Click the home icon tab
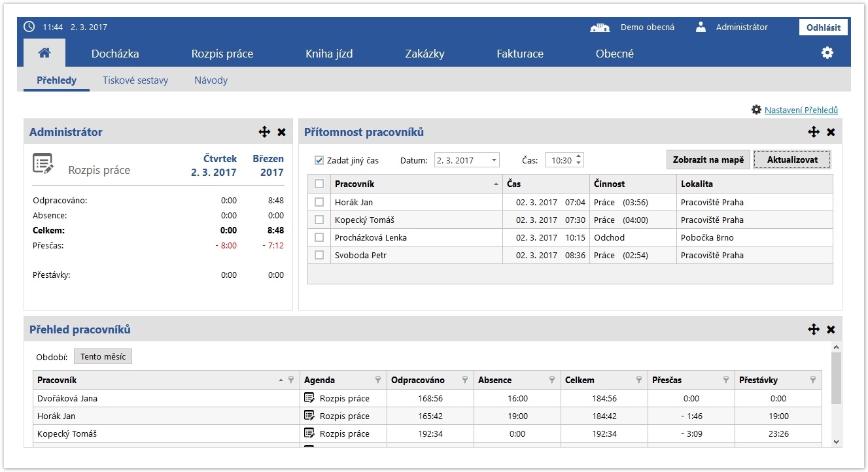This screenshot has width=868, height=472. coord(44,53)
